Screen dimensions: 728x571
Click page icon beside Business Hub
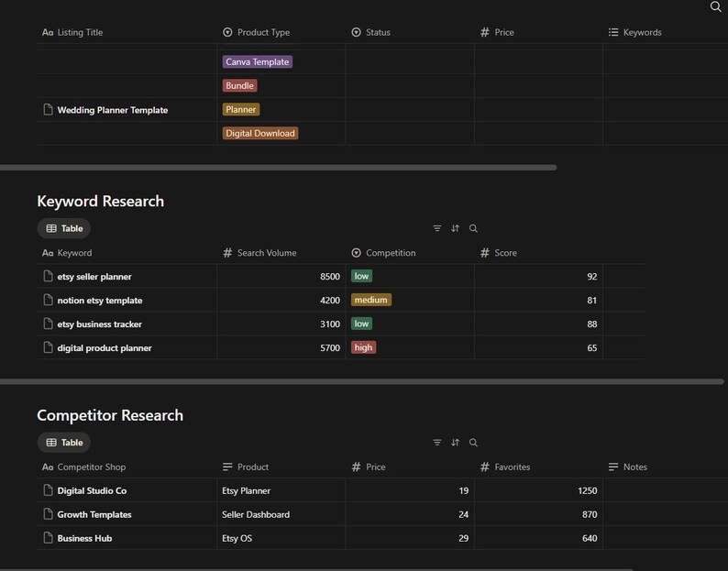tap(48, 538)
